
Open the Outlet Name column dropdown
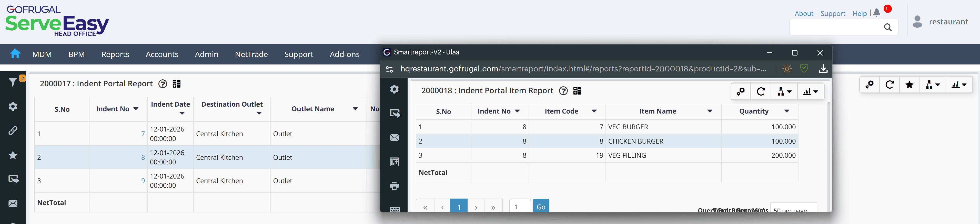tap(355, 109)
